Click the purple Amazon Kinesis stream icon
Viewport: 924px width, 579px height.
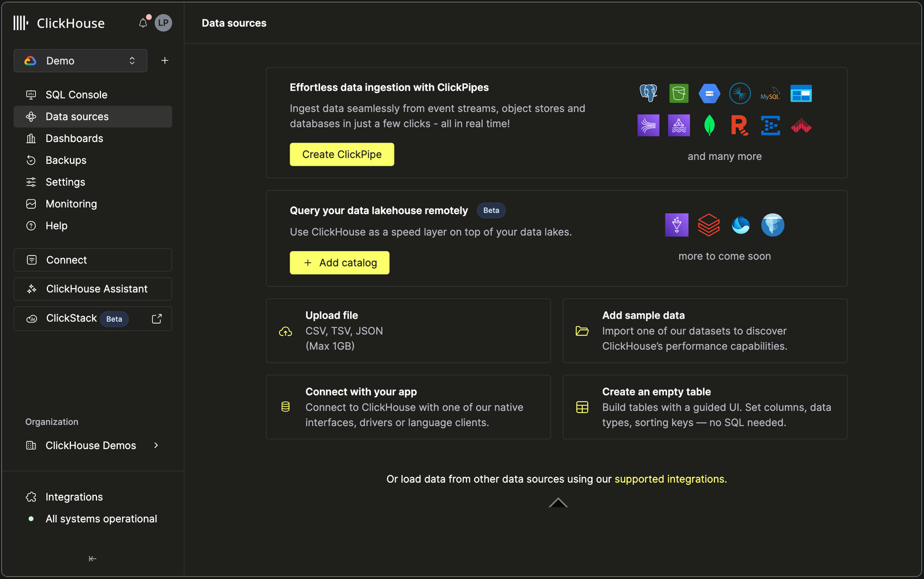[x=649, y=125]
